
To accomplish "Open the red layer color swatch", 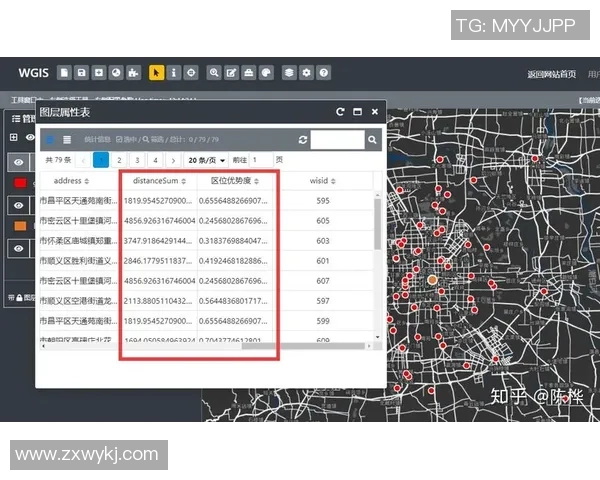I will point(20,183).
